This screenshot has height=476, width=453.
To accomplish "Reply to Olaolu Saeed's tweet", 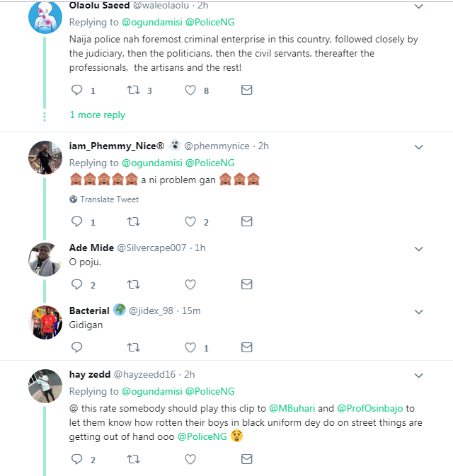I will [x=76, y=91].
